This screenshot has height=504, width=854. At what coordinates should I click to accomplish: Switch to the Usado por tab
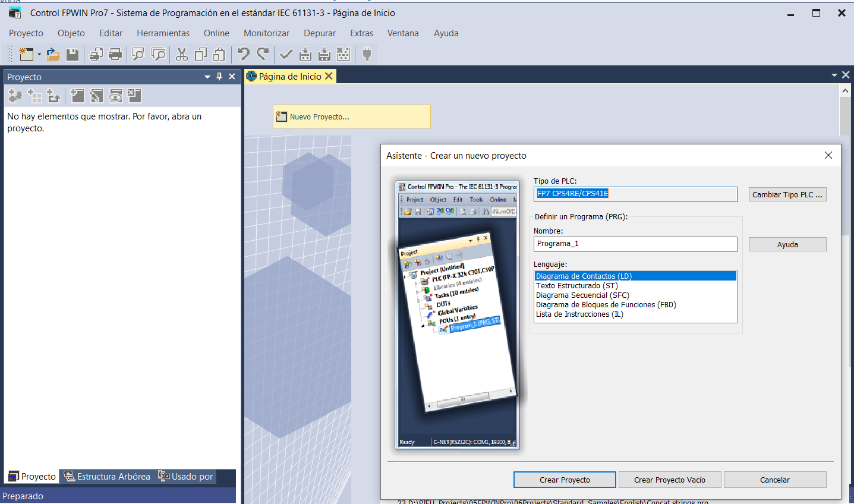click(185, 476)
